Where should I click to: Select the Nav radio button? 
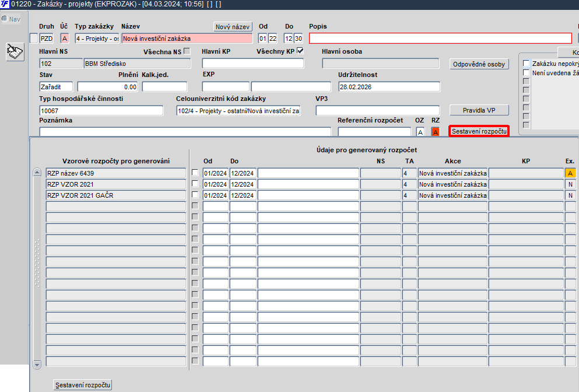tap(5, 19)
